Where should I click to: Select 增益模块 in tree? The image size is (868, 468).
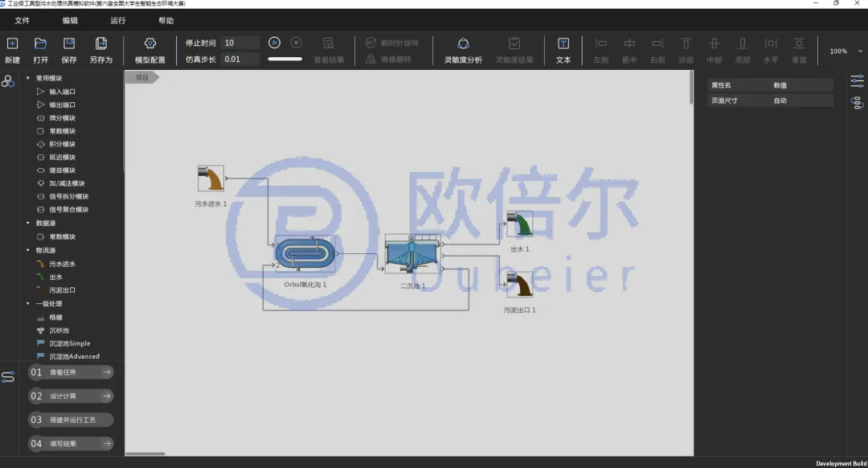pos(62,170)
